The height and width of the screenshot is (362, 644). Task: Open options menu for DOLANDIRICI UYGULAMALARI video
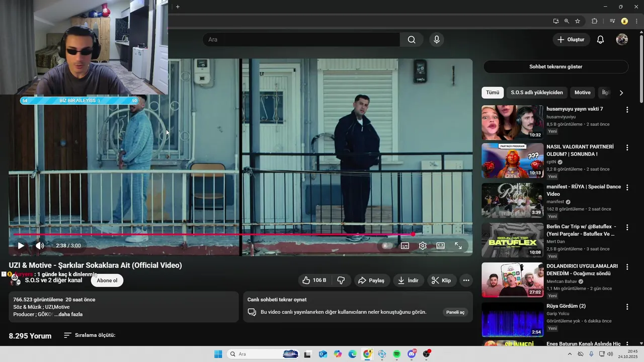click(x=627, y=267)
